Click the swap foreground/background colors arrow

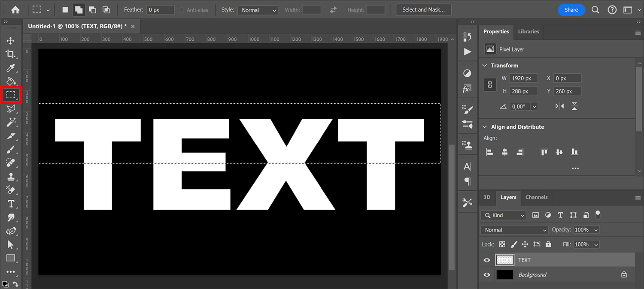[15, 284]
